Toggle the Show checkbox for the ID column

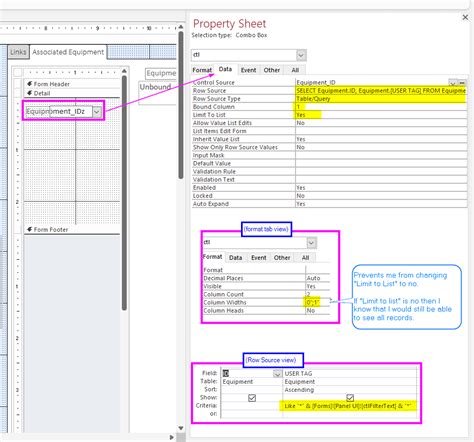coord(252,398)
